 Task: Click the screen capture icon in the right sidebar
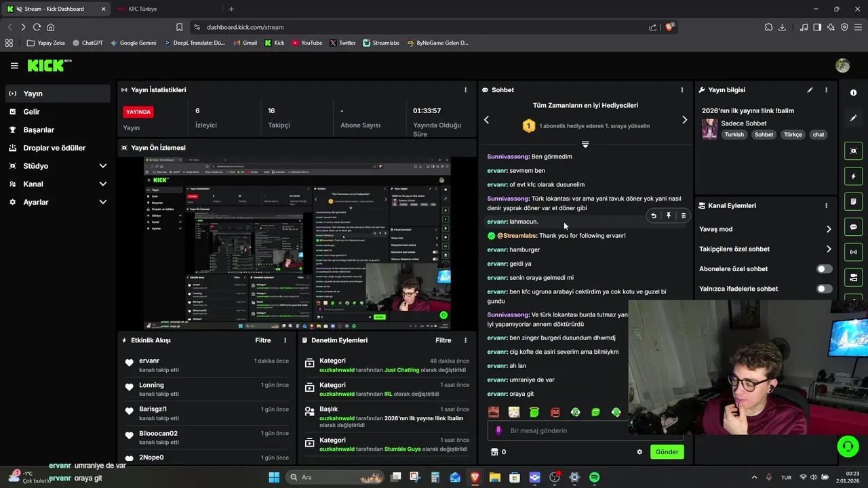click(x=853, y=151)
